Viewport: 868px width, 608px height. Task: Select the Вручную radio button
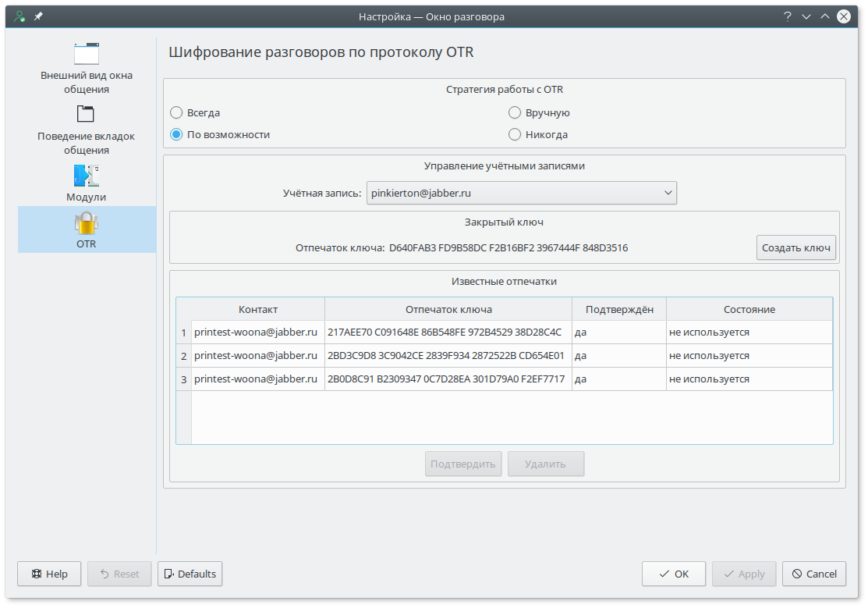pos(515,112)
